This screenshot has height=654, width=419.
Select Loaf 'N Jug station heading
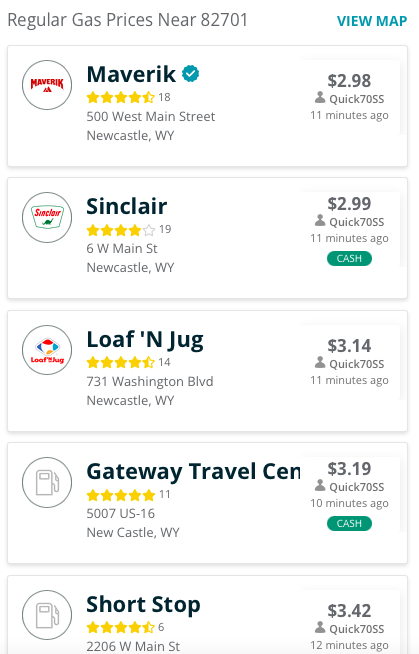tap(145, 340)
